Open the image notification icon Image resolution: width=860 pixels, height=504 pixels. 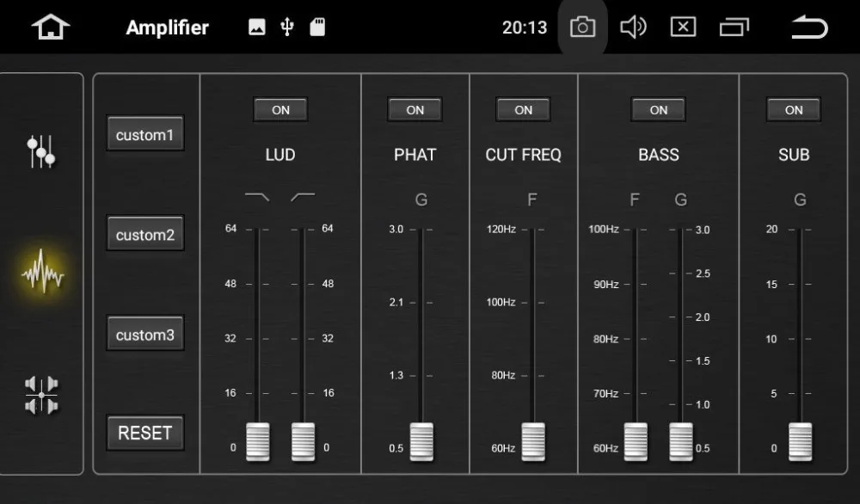[x=256, y=27]
